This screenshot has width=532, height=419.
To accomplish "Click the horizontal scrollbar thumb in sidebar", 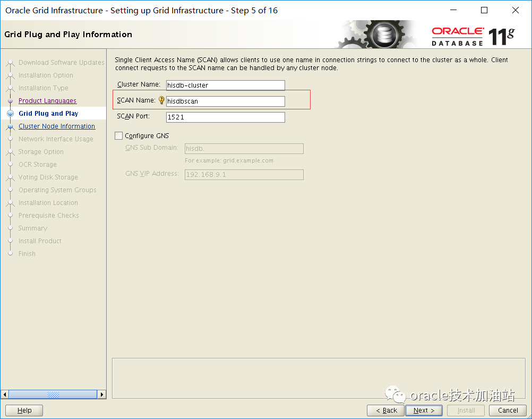I will tap(53, 394).
